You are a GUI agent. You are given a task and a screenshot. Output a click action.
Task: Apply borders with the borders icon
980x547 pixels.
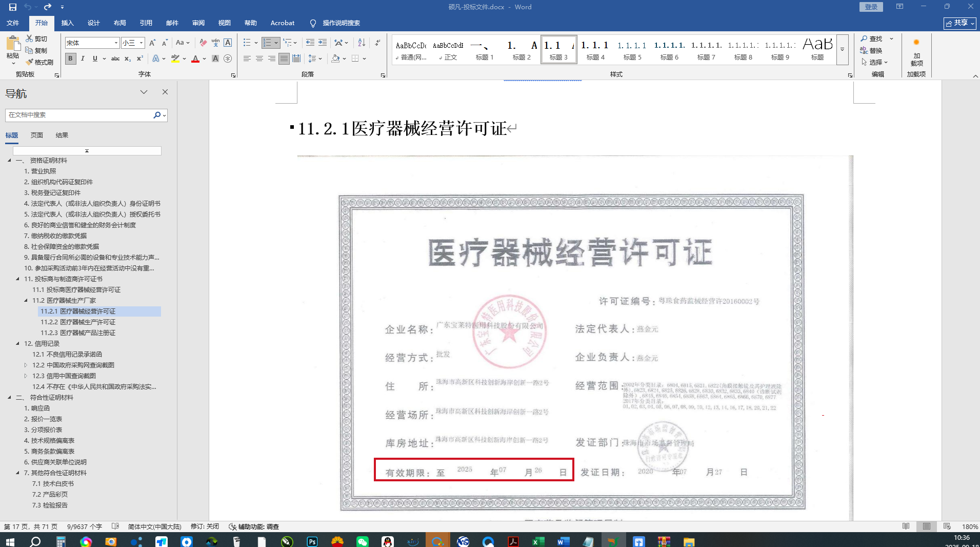[x=355, y=58]
